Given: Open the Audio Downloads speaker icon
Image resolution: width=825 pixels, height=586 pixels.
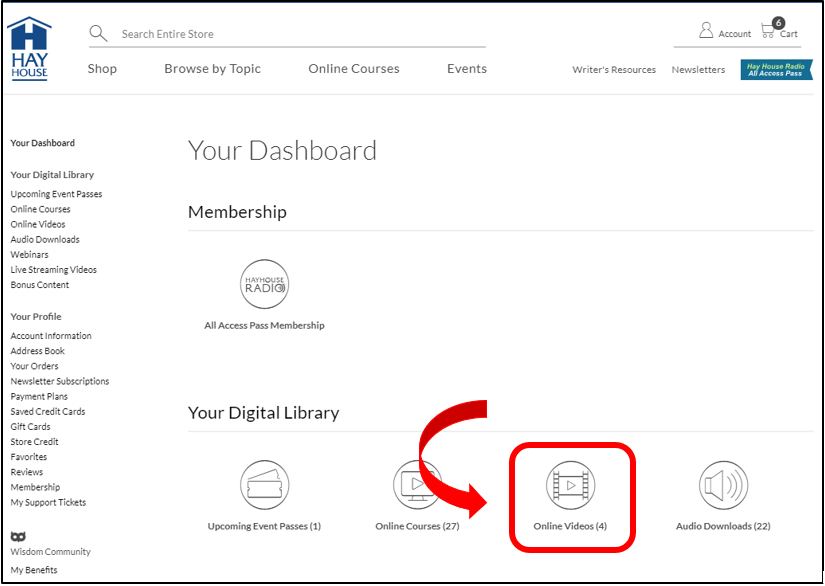Looking at the screenshot, I should coord(723,485).
